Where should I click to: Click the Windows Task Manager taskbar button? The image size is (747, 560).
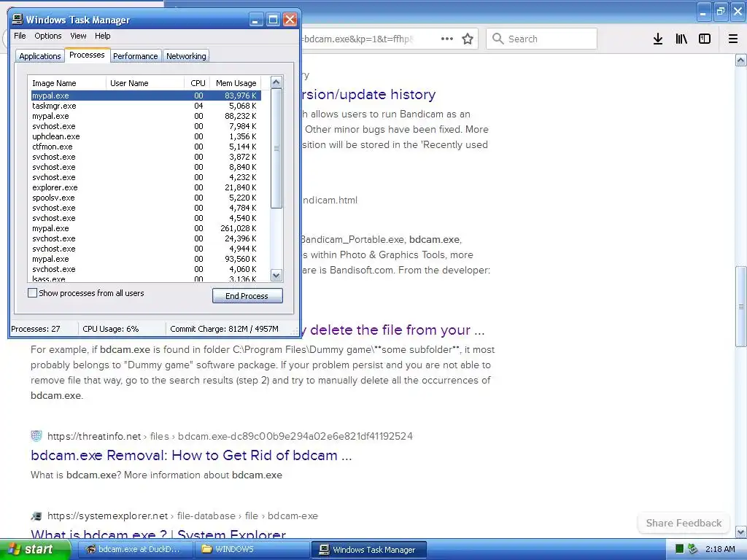click(368, 550)
